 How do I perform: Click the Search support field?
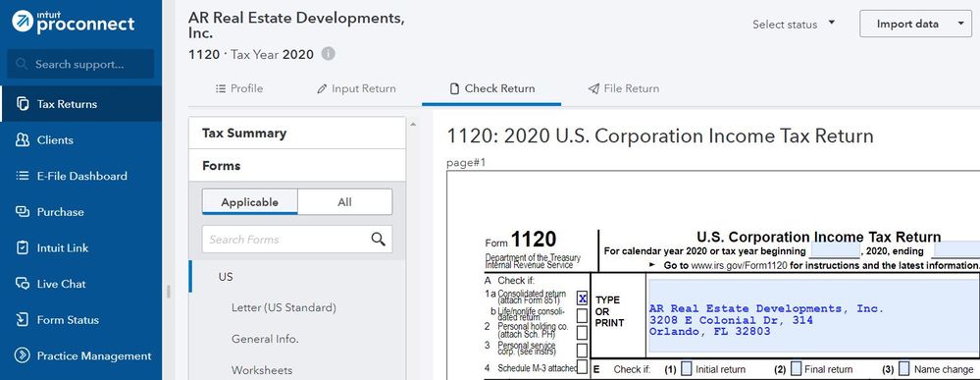pos(80,64)
